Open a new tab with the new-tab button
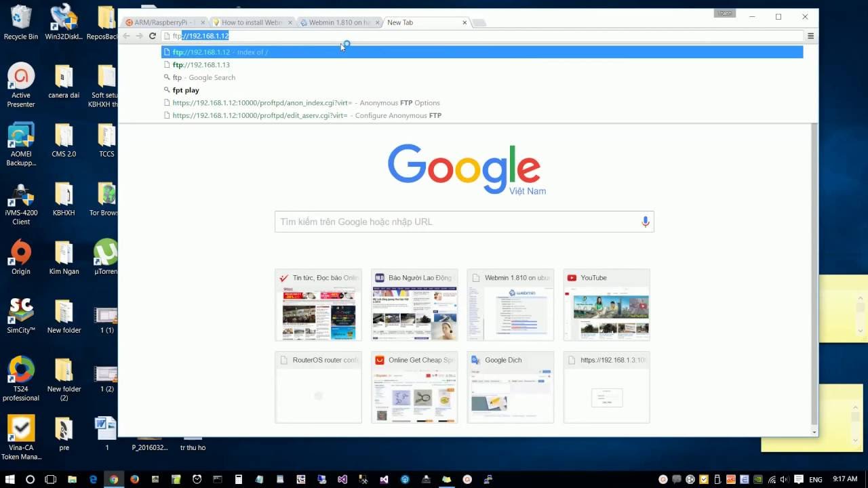Image resolution: width=868 pixels, height=488 pixels. coord(479,23)
